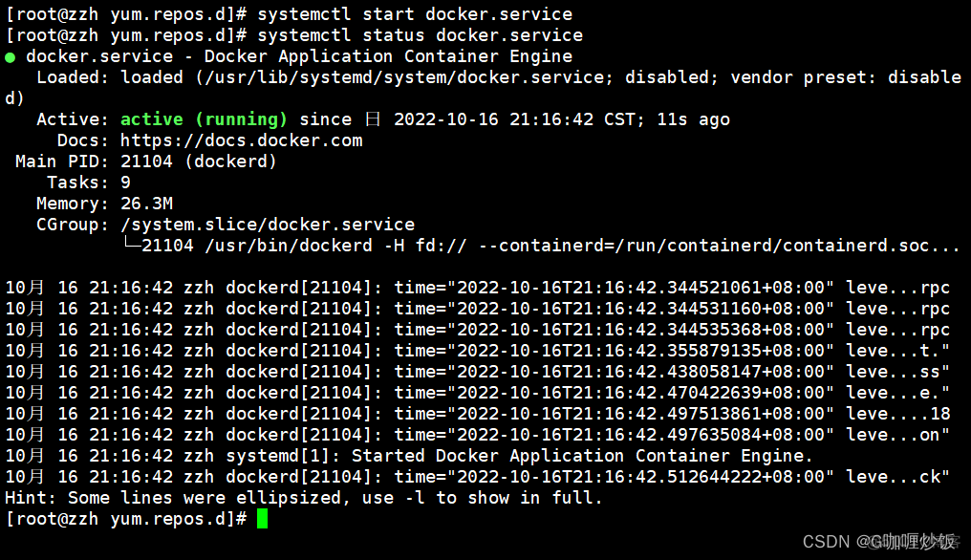Open the https://docs.docker.com docs link
The image size is (971, 560).
[241, 140]
